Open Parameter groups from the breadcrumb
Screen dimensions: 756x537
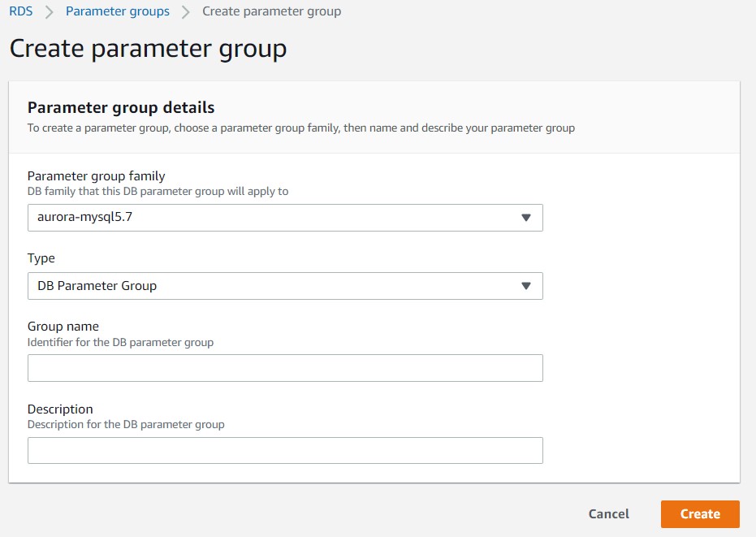(117, 11)
